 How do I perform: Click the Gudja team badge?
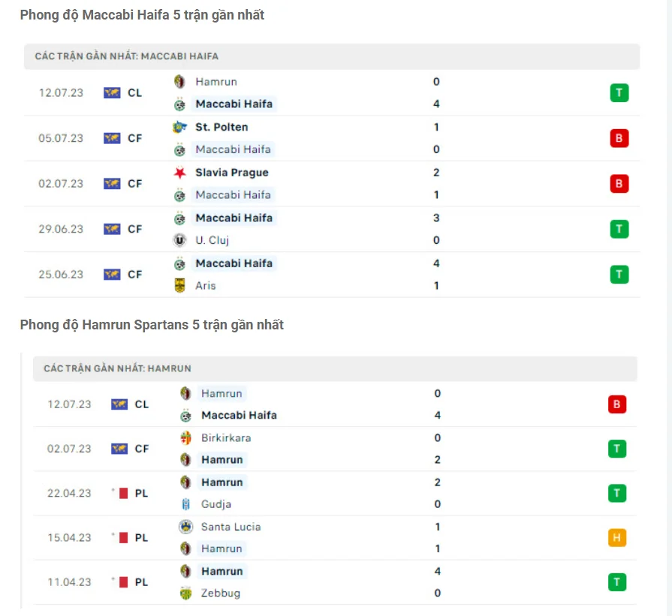pos(184,504)
